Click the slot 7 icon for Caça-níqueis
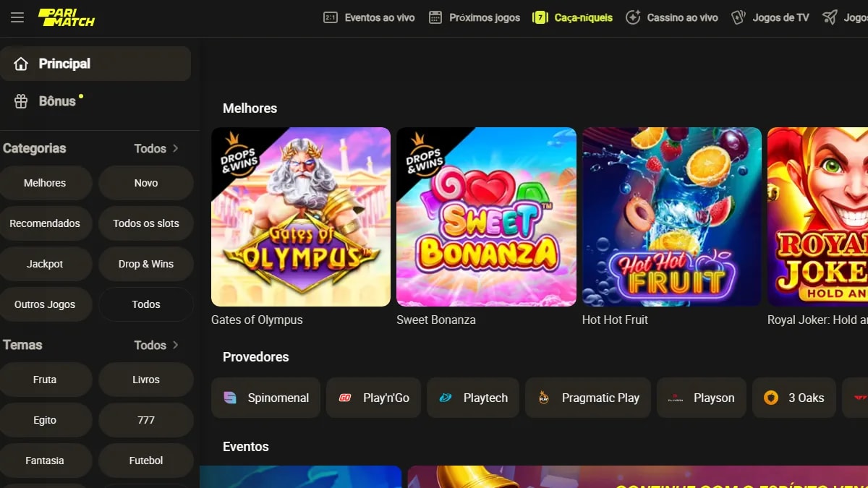This screenshot has width=868, height=488. coord(540,17)
